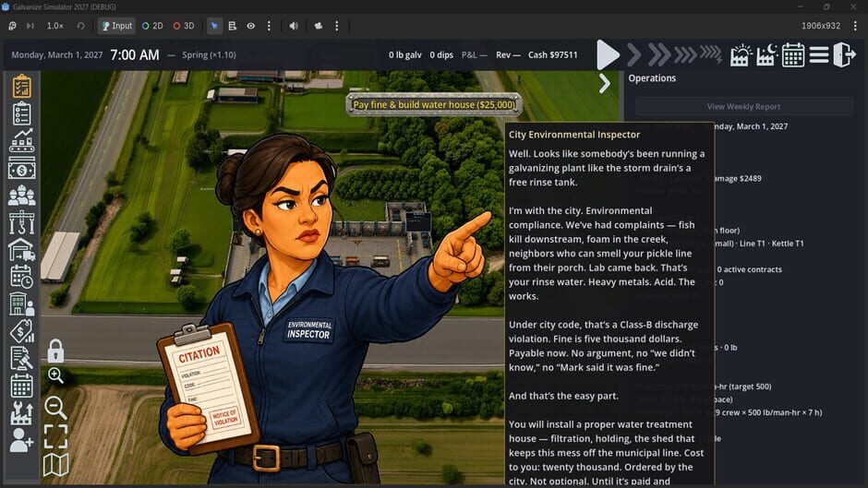The image size is (868, 488).
Task: Zoom in with the magnifier plus
Action: [x=55, y=375]
